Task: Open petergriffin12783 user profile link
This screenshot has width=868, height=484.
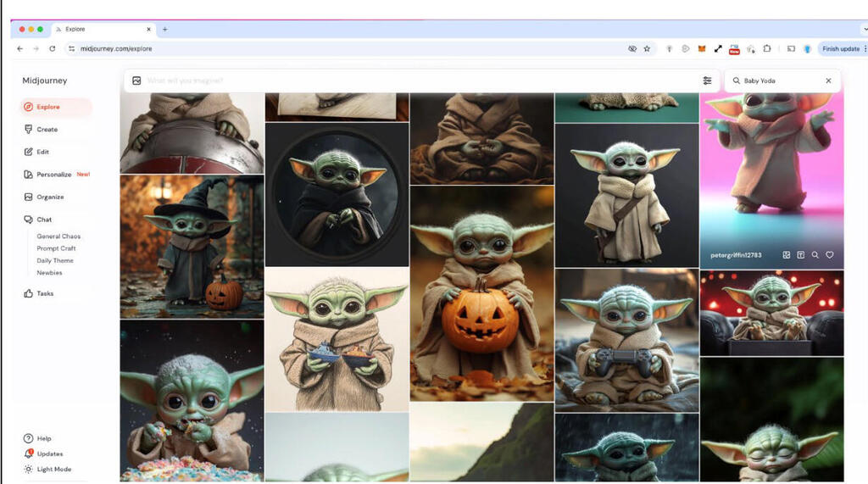Action: 736,255
